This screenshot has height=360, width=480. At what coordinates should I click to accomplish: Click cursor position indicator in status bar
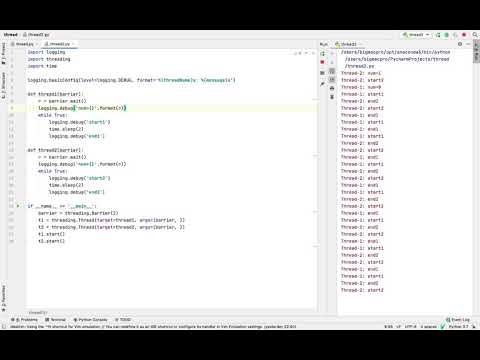click(388, 327)
